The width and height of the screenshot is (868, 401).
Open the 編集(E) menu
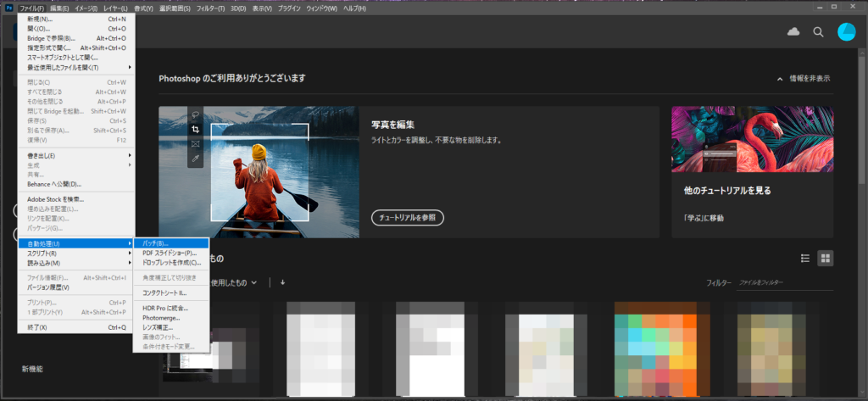point(59,8)
